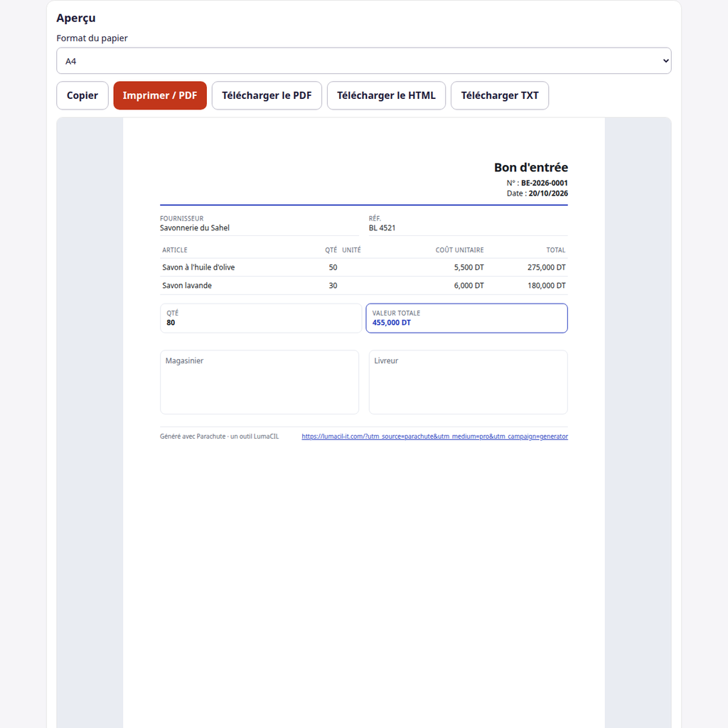The width and height of the screenshot is (728, 728).
Task: Click the ARTICLE column header
Action: point(175,250)
